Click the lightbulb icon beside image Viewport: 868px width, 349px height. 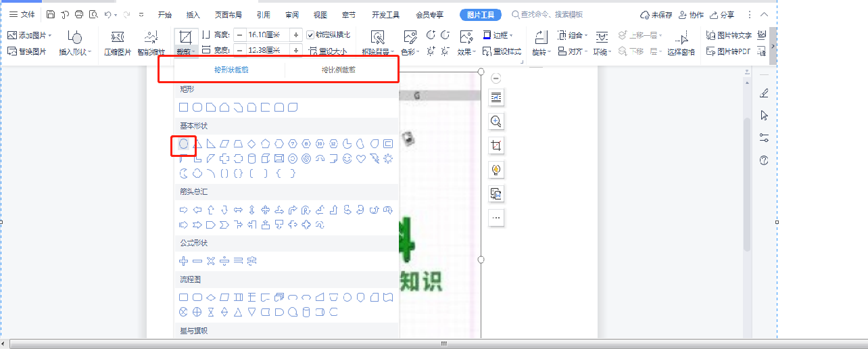(x=496, y=170)
